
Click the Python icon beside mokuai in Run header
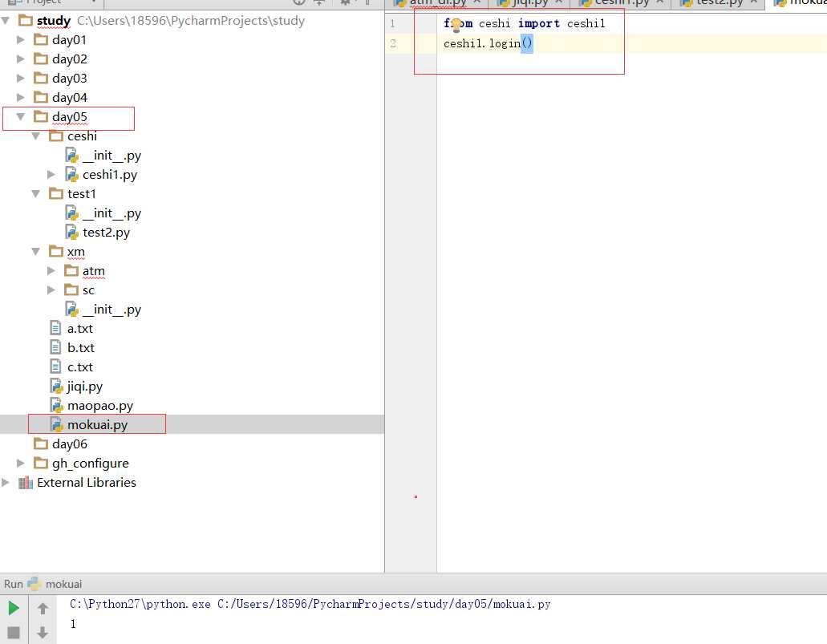34,584
